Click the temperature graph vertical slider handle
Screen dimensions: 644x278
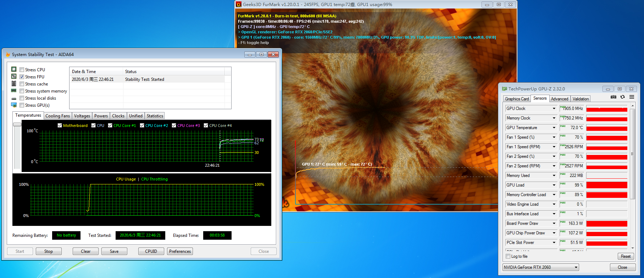[17, 124]
